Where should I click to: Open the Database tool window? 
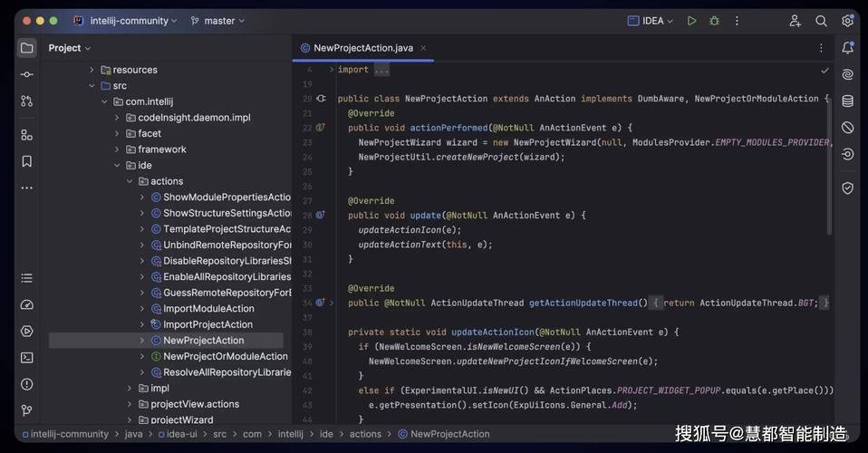847,101
